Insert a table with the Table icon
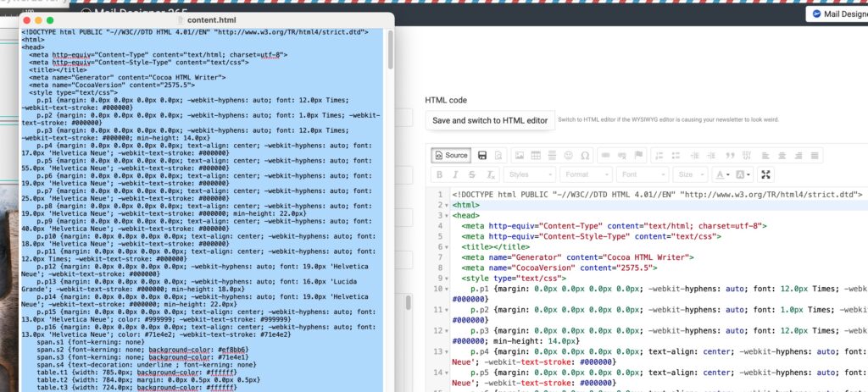Viewport: 868px width, 392px height. click(x=536, y=156)
